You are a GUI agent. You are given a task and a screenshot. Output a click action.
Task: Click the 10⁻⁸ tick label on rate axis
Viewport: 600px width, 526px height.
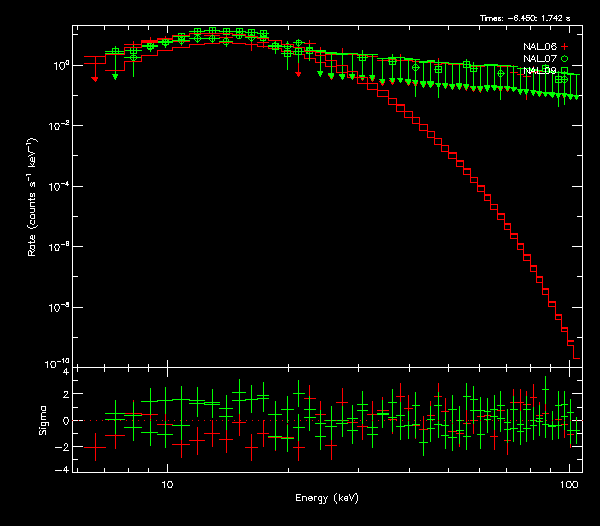click(x=60, y=306)
